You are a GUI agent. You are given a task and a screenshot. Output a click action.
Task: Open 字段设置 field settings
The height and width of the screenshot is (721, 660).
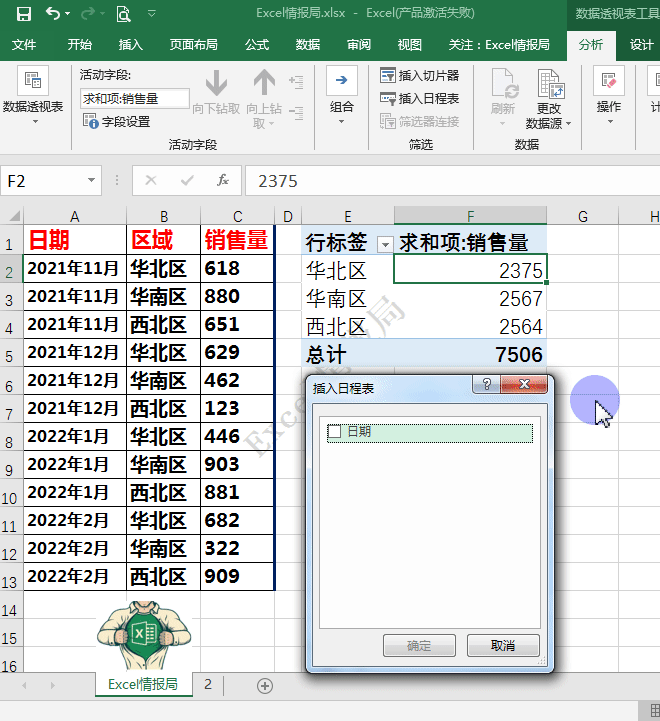(x=117, y=122)
